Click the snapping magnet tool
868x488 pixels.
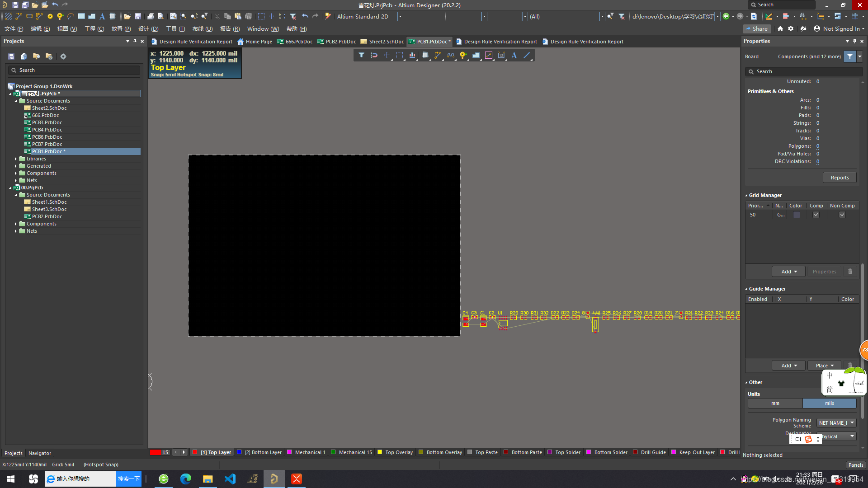pos(374,55)
